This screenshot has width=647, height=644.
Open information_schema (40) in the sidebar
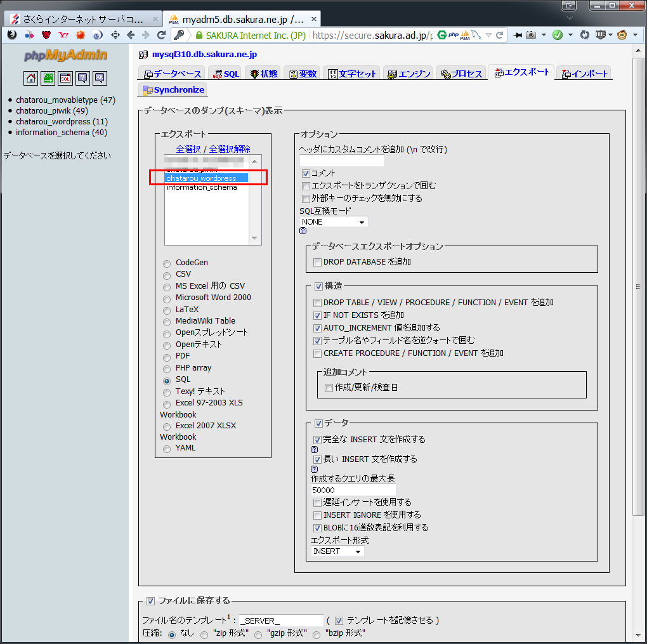(61, 133)
